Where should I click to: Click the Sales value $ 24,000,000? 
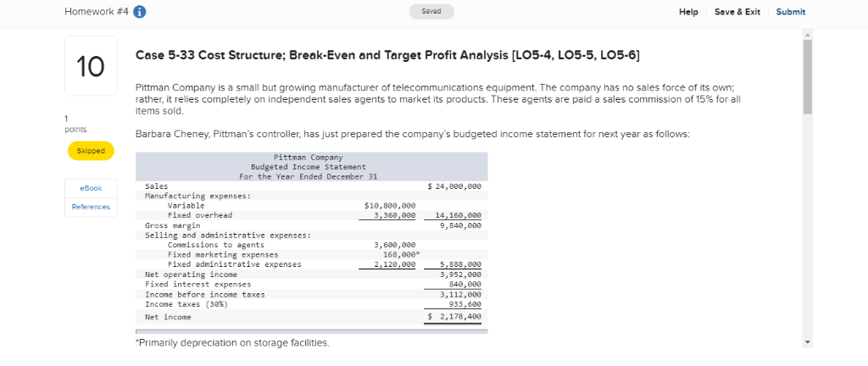454,187
